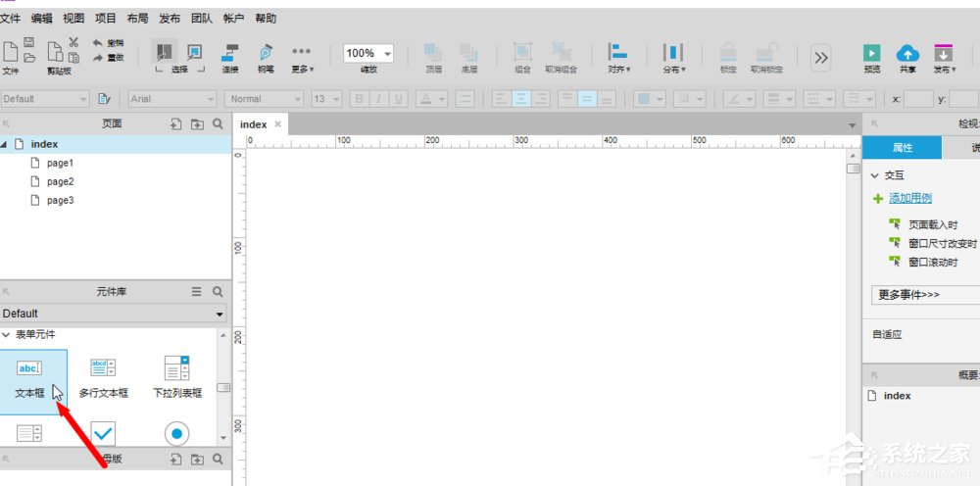Click the lock icon (锁定)
Viewport: 980px width, 486px height.
pyautogui.click(x=728, y=53)
